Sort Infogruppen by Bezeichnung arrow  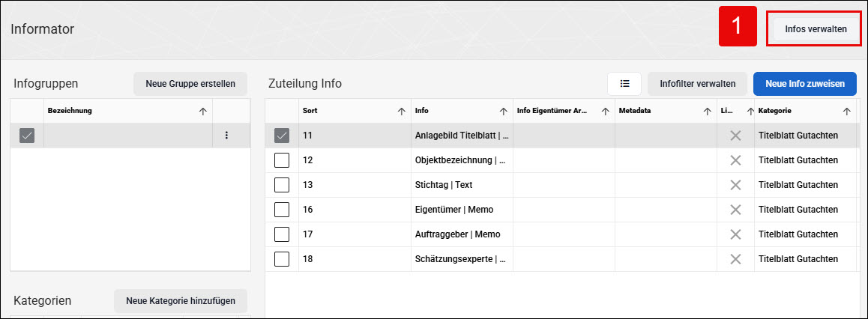[202, 111]
